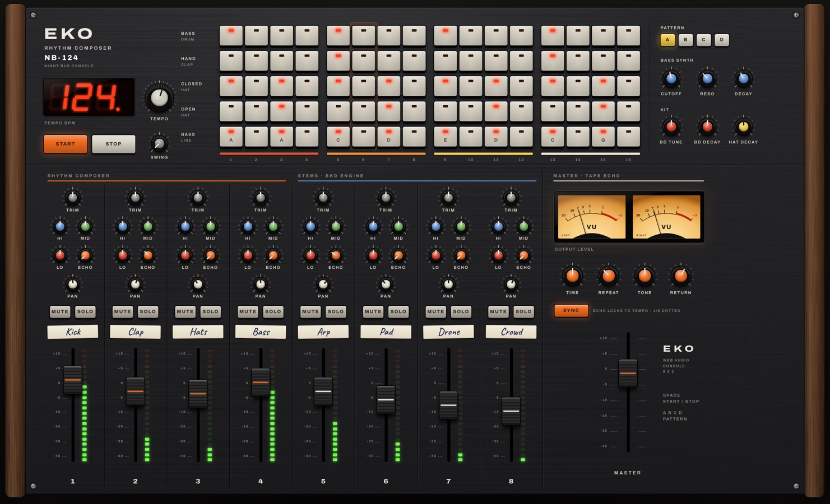Switch to pattern D
The height and width of the screenshot is (504, 830).
(722, 40)
